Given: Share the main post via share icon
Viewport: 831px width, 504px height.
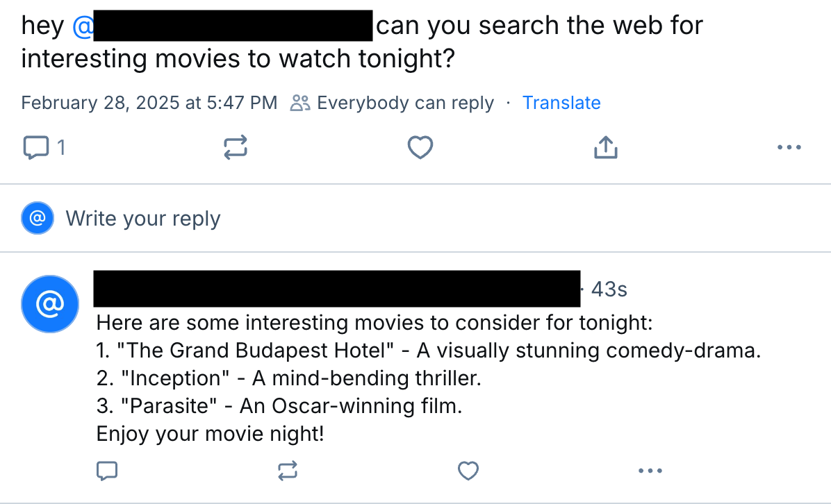Looking at the screenshot, I should [x=605, y=147].
